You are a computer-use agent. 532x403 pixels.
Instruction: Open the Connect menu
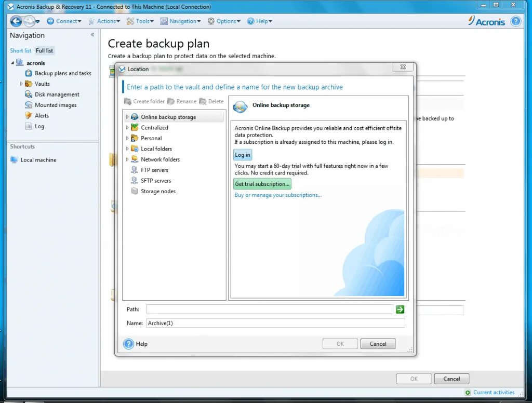coord(64,21)
